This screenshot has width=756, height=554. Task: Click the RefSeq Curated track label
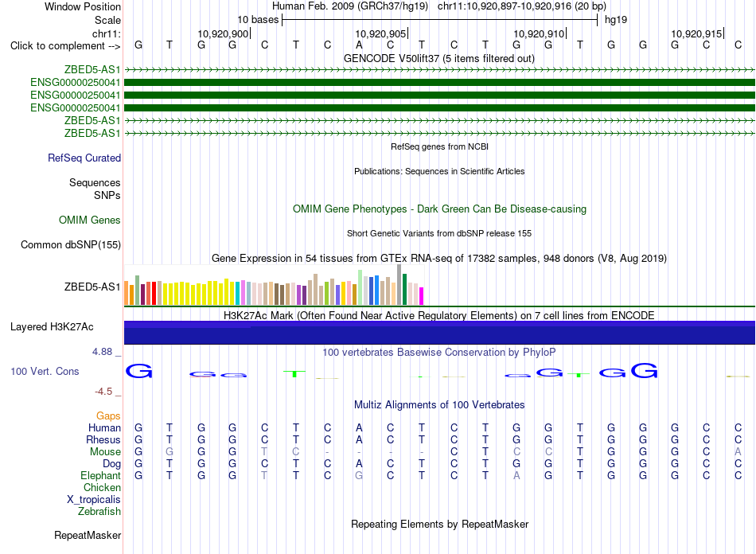point(84,158)
